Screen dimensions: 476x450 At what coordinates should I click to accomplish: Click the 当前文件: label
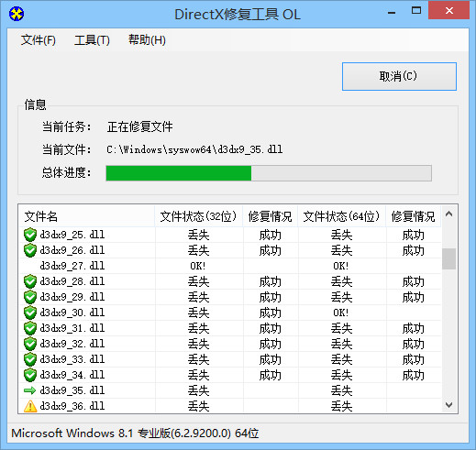coord(67,149)
